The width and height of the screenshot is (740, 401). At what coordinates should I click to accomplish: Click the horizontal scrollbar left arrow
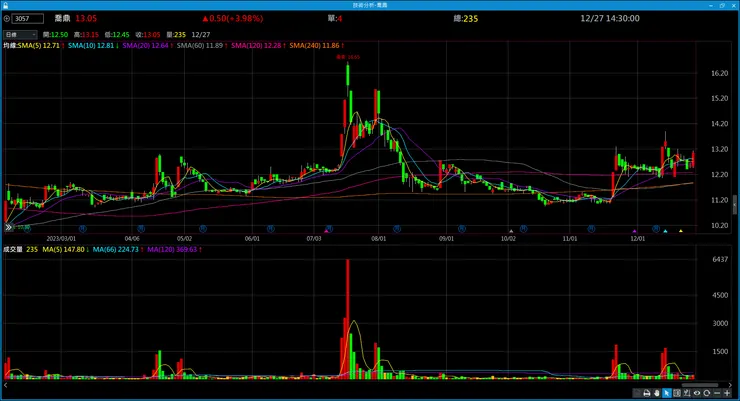click(x=6, y=385)
